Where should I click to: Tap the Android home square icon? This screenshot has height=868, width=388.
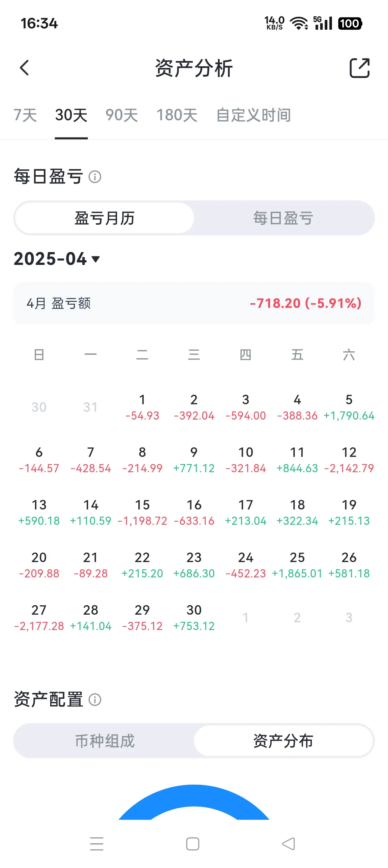point(193,844)
